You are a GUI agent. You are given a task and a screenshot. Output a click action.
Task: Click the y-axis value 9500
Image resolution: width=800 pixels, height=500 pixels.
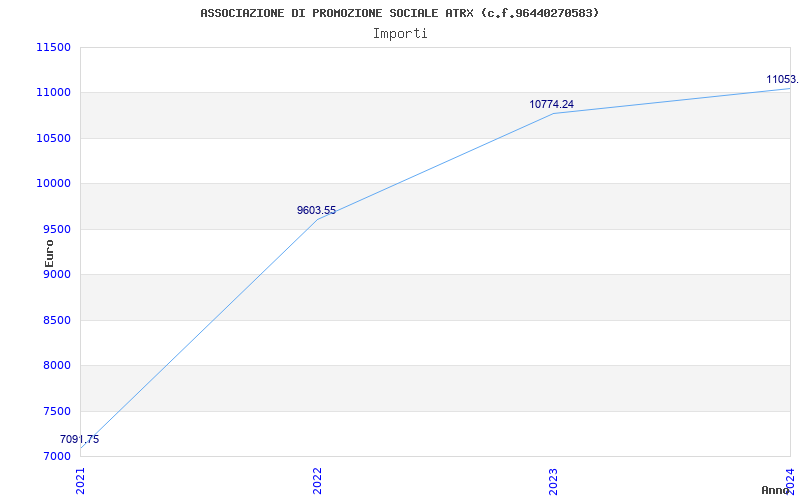(x=57, y=229)
